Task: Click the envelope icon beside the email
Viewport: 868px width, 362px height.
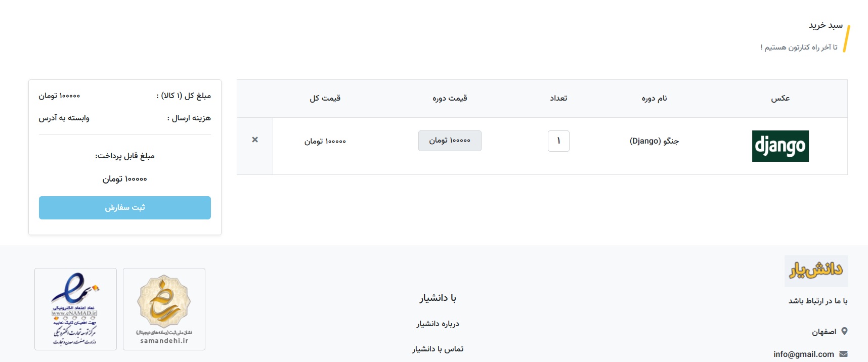Action: tap(843, 354)
